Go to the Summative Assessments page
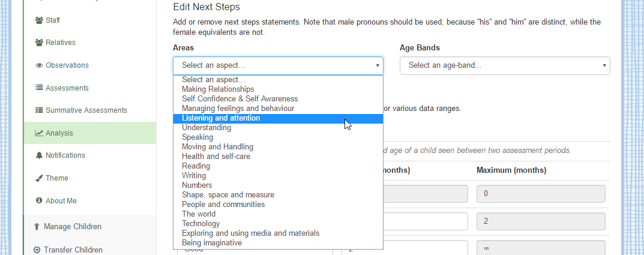Screen dimensions: 644x255 86,110
